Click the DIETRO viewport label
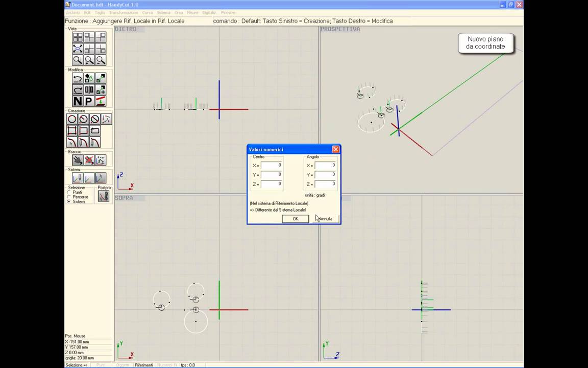 point(126,29)
